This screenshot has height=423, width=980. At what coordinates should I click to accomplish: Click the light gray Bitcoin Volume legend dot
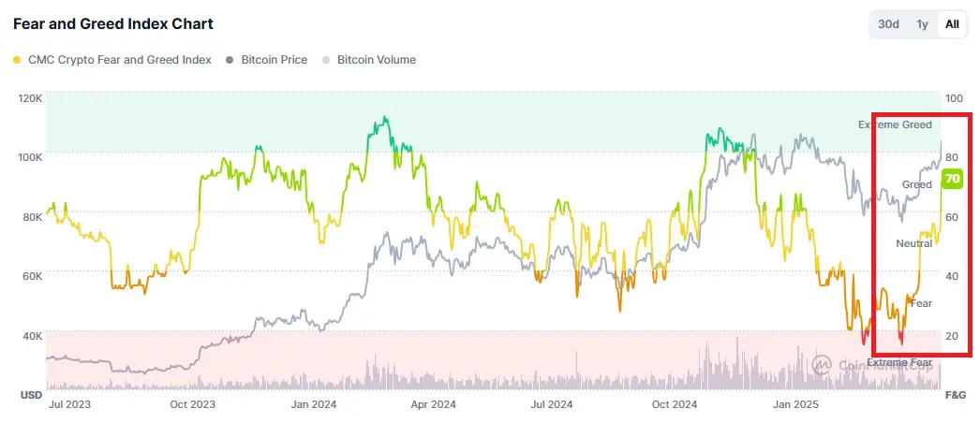[325, 61]
